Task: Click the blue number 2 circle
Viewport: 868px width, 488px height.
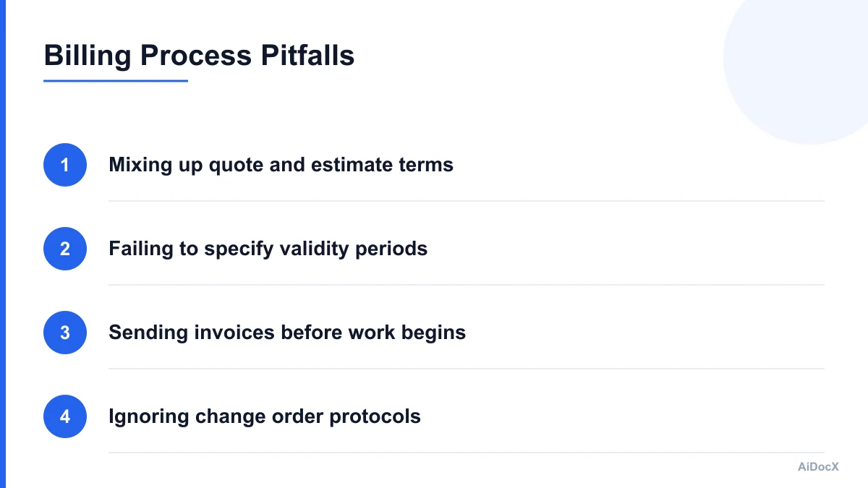Action: pos(65,249)
